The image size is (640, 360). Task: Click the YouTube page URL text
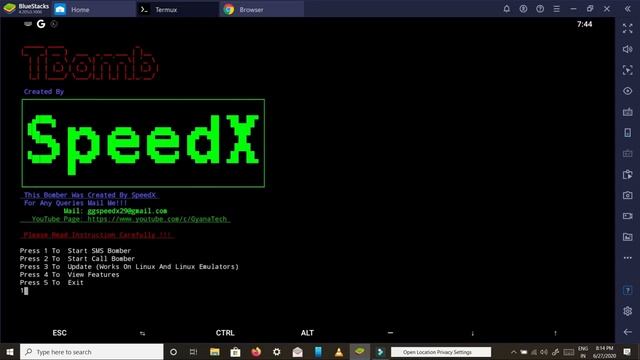pyautogui.click(x=157, y=219)
